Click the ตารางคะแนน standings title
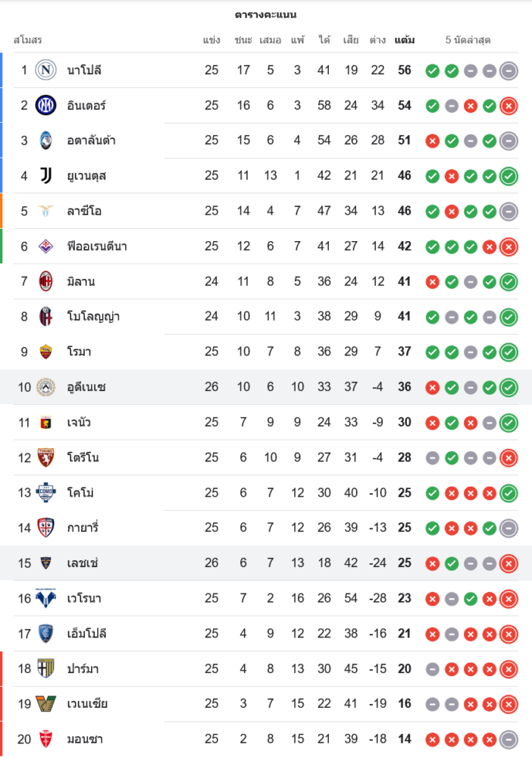 point(266,15)
